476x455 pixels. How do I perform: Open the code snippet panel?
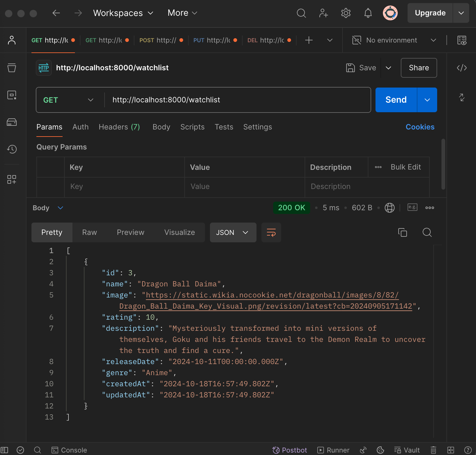(461, 68)
